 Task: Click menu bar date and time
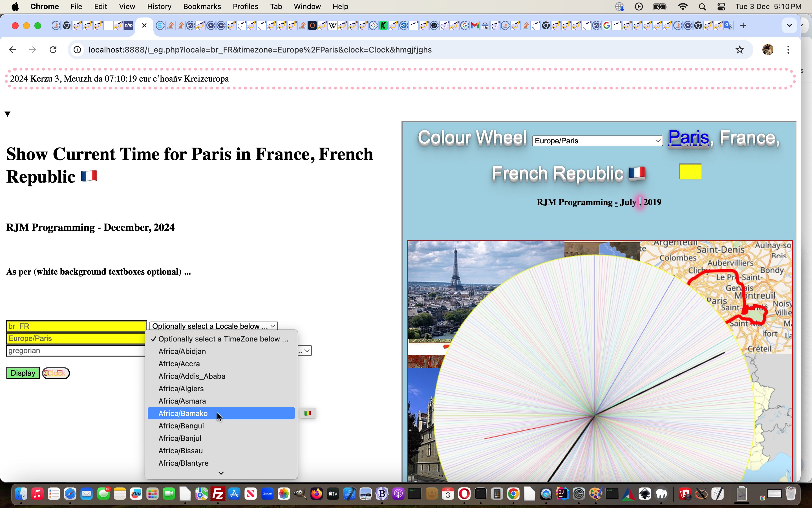(x=768, y=7)
